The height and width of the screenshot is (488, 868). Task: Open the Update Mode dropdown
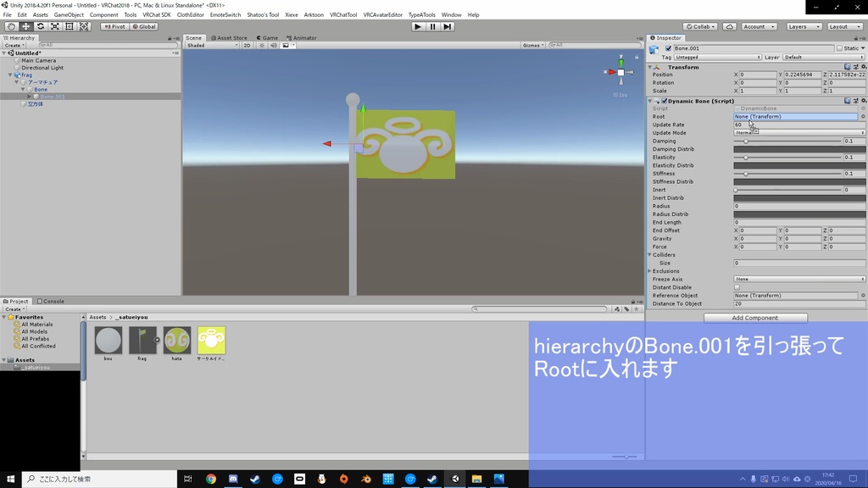coord(797,132)
